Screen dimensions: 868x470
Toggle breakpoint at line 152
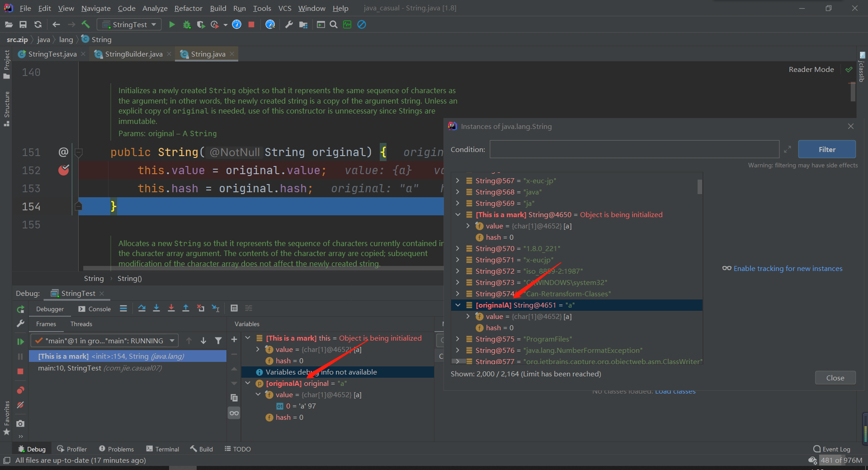tap(64, 170)
